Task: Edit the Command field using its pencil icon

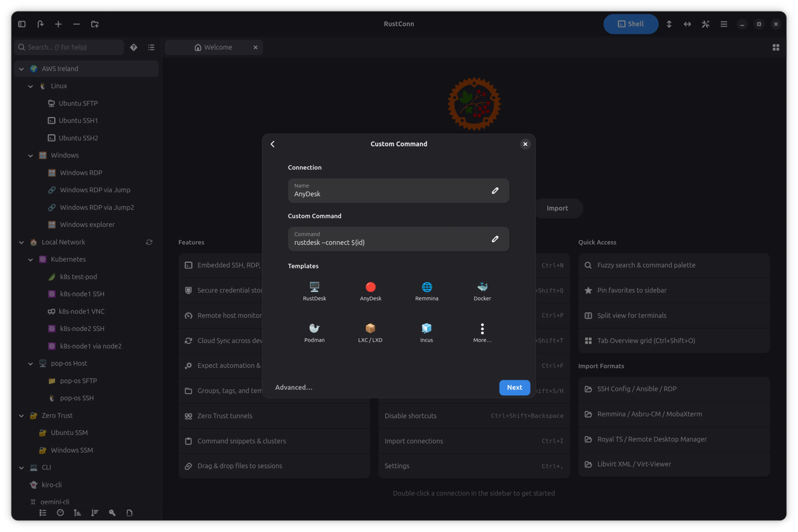Action: (x=495, y=239)
